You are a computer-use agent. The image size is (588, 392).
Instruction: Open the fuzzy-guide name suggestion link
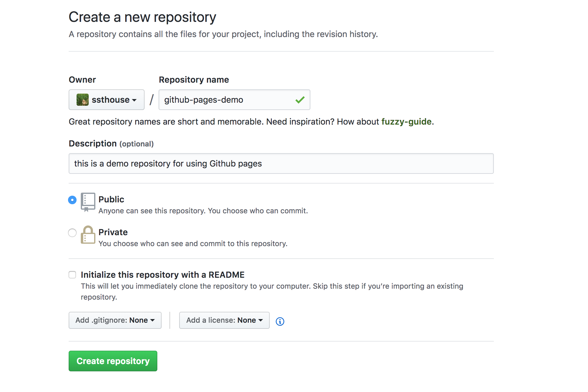(406, 122)
